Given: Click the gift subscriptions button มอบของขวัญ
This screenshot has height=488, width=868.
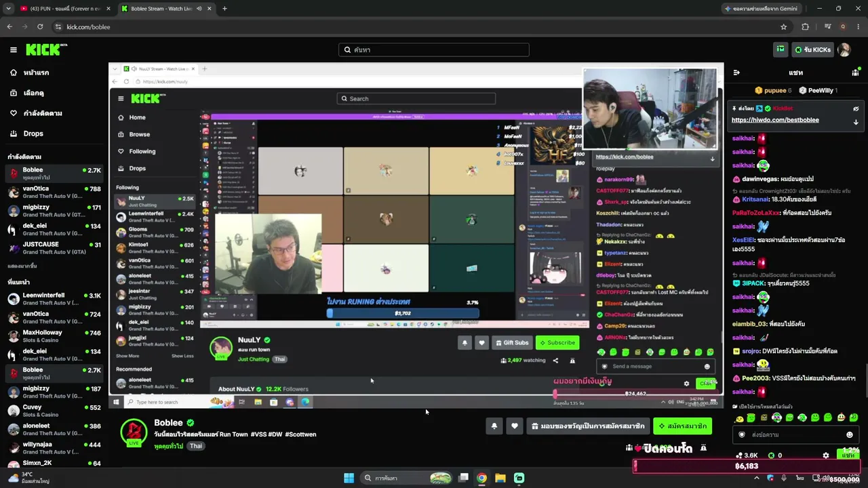Looking at the screenshot, I should coord(588,426).
